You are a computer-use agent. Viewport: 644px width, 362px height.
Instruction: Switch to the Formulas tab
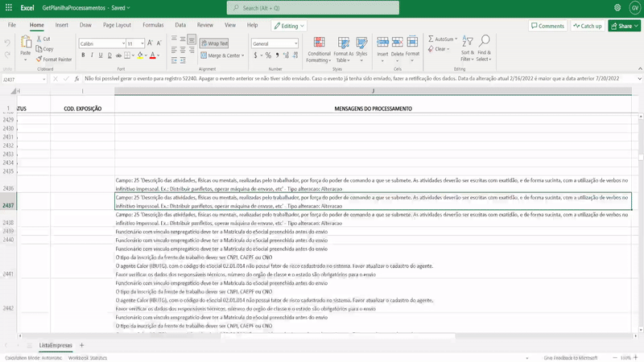click(153, 25)
